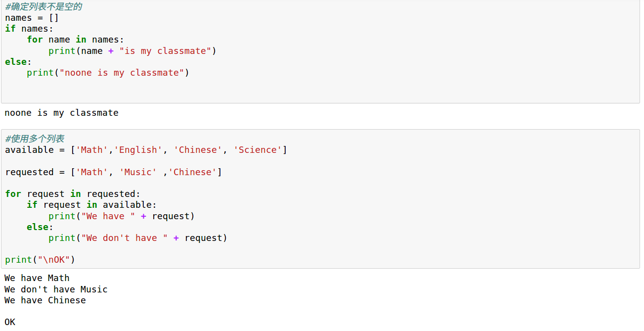Click the 'if names:' code line
644x331 pixels.
(x=29, y=29)
